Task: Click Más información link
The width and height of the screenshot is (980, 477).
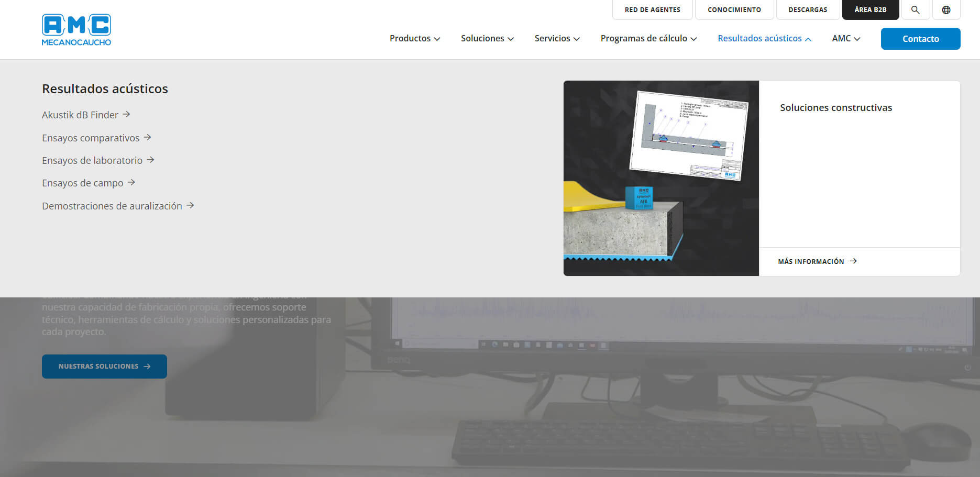Action: click(x=817, y=261)
